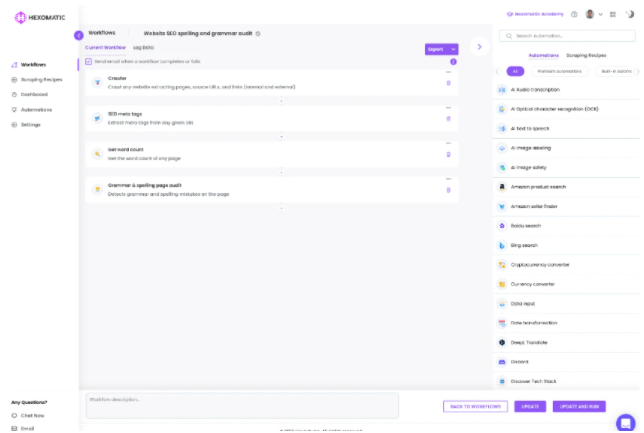This screenshot has width=644, height=433.
Task: Open the Export dropdown
Action: pyautogui.click(x=441, y=48)
